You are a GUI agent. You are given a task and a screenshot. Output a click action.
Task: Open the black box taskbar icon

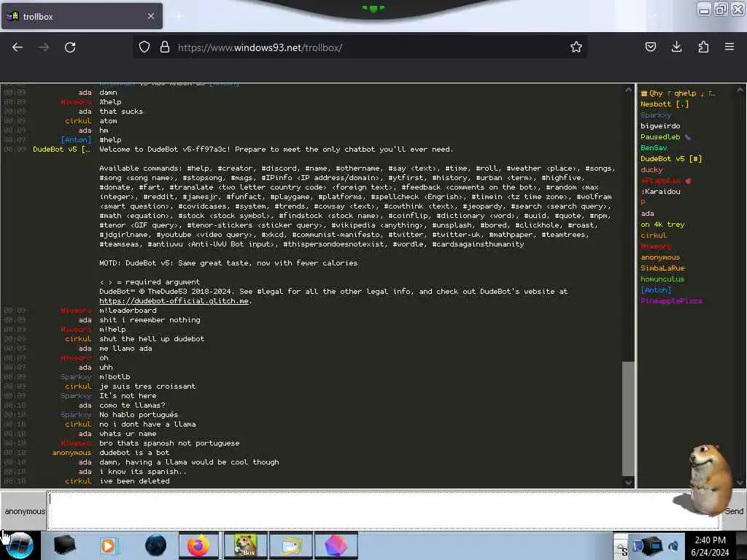pyautogui.click(x=65, y=545)
